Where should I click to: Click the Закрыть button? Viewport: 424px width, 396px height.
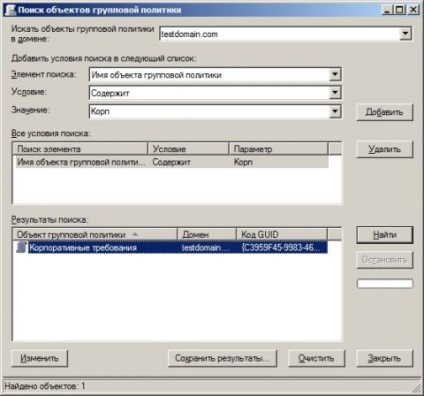[384, 358]
